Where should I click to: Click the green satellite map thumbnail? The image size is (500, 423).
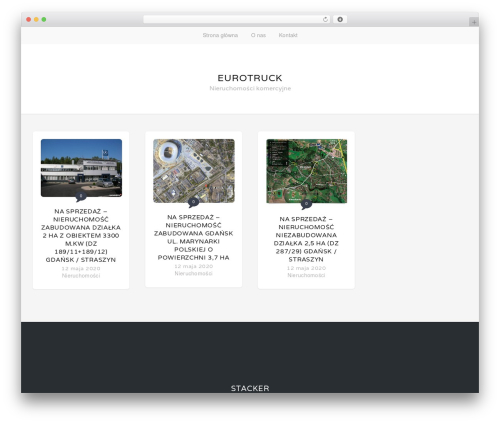306,171
